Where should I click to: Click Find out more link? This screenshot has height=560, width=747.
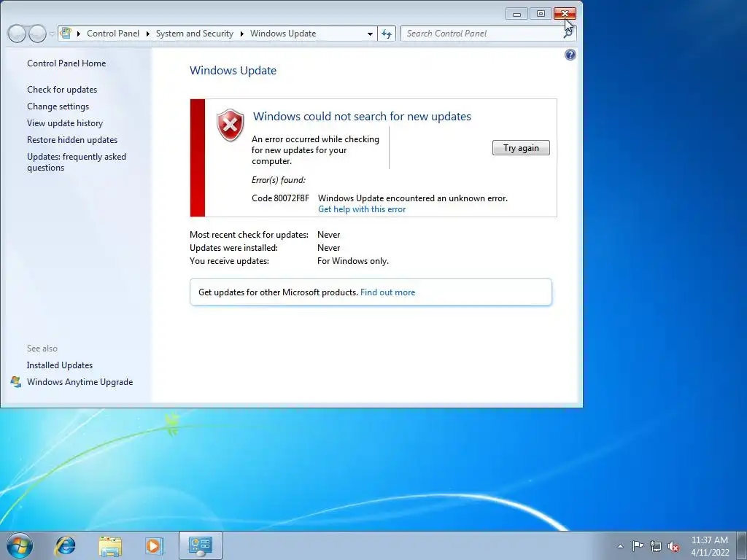387,292
